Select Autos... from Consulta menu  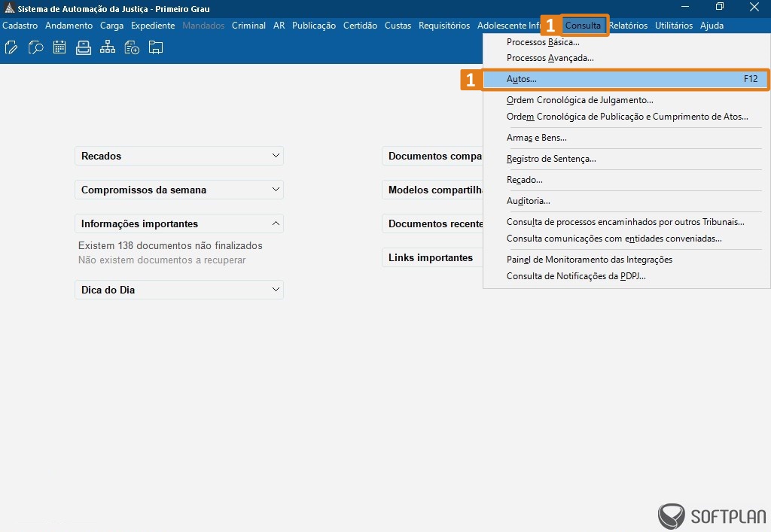tap(626, 79)
